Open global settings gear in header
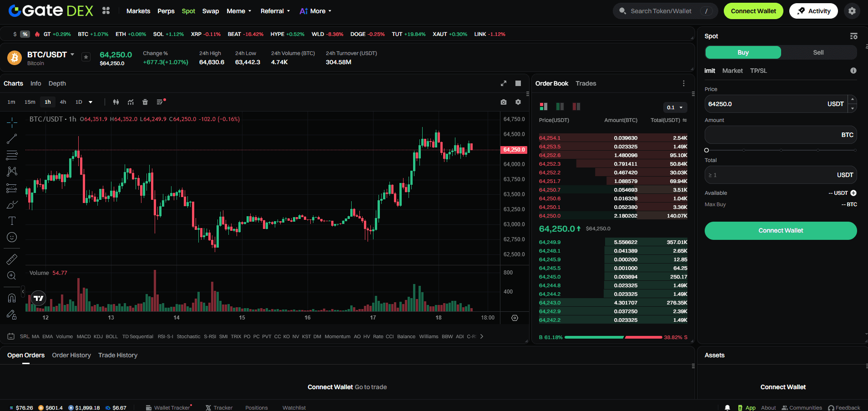 pyautogui.click(x=852, y=11)
